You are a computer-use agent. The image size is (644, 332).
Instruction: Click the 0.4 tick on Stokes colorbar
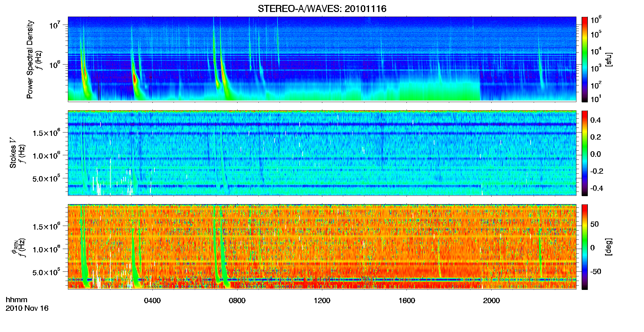tap(595, 120)
